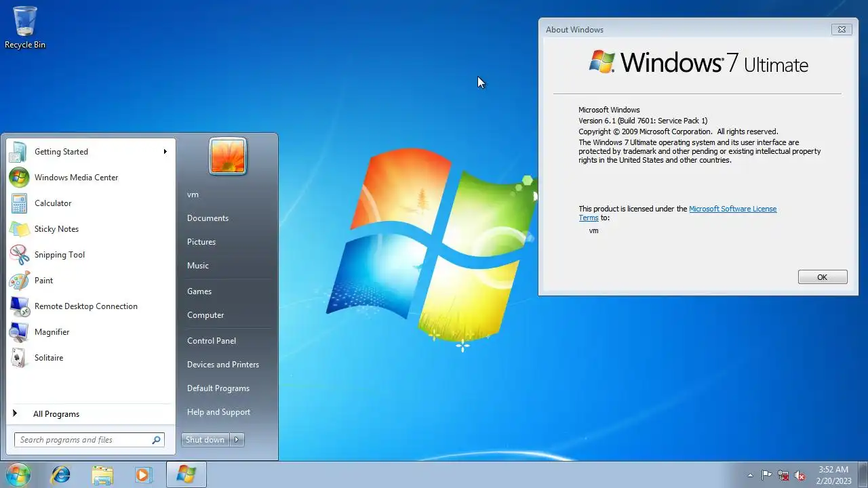Open the Paint palette icon
The height and width of the screenshot is (488, 868).
coord(18,281)
